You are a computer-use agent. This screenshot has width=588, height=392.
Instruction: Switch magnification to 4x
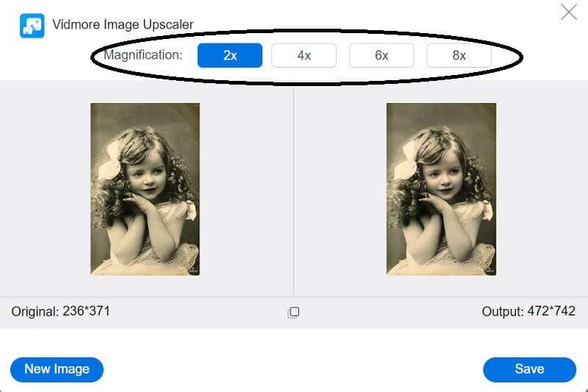point(304,55)
